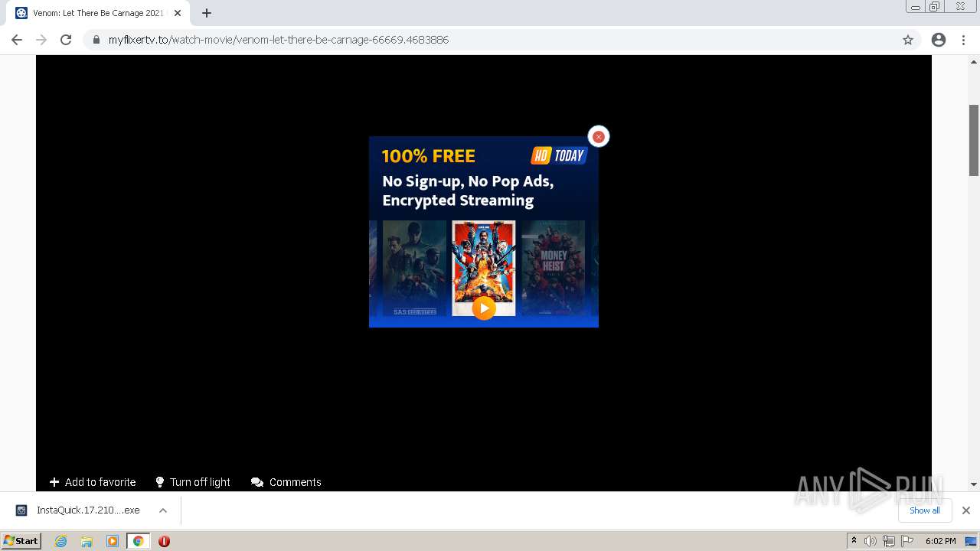Click the scrollbar down arrow
This screenshot has width=980, height=551.
tap(974, 484)
